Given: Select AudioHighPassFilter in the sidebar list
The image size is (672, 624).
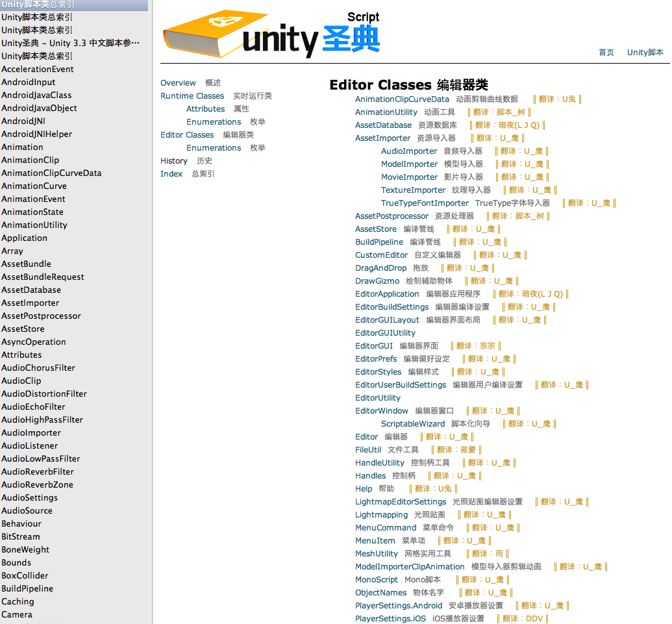Looking at the screenshot, I should click(x=42, y=420).
